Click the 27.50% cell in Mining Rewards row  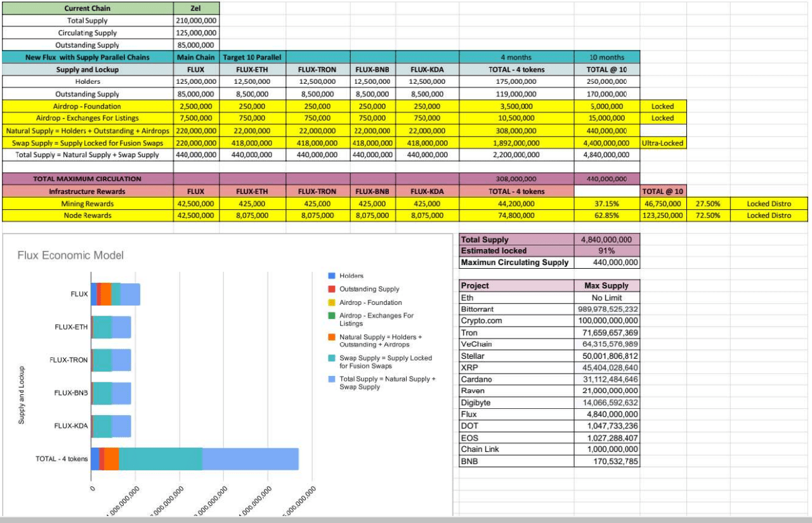click(x=708, y=203)
